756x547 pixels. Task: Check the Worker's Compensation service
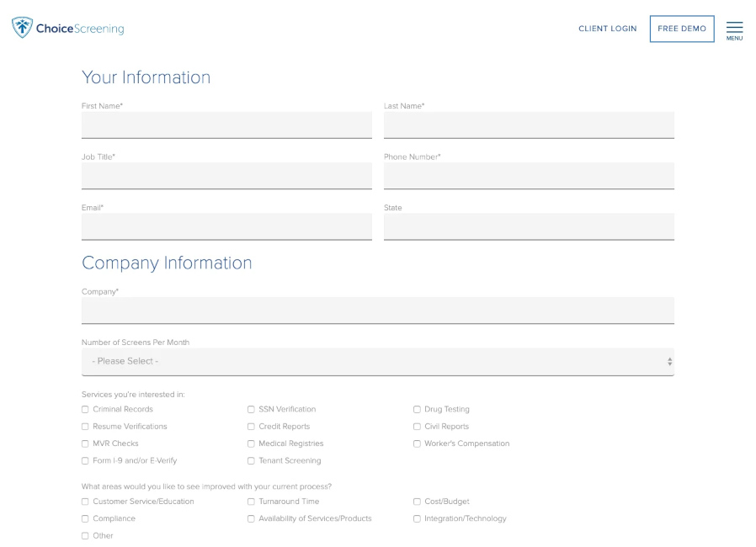tap(417, 443)
